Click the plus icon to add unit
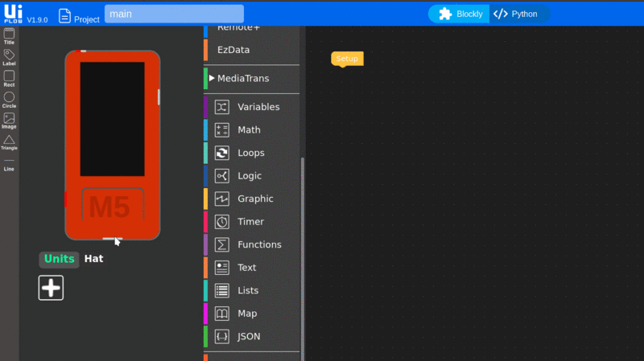The width and height of the screenshot is (644, 361). tap(51, 288)
